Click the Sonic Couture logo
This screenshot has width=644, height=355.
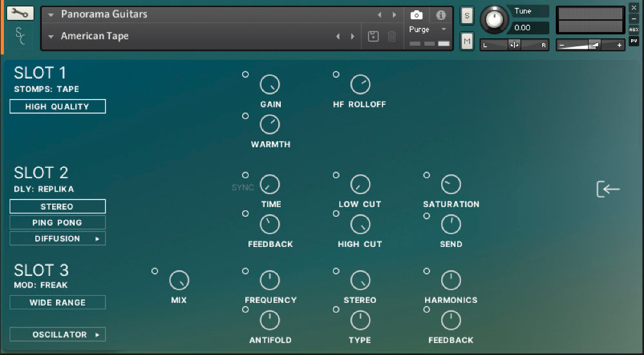20,35
